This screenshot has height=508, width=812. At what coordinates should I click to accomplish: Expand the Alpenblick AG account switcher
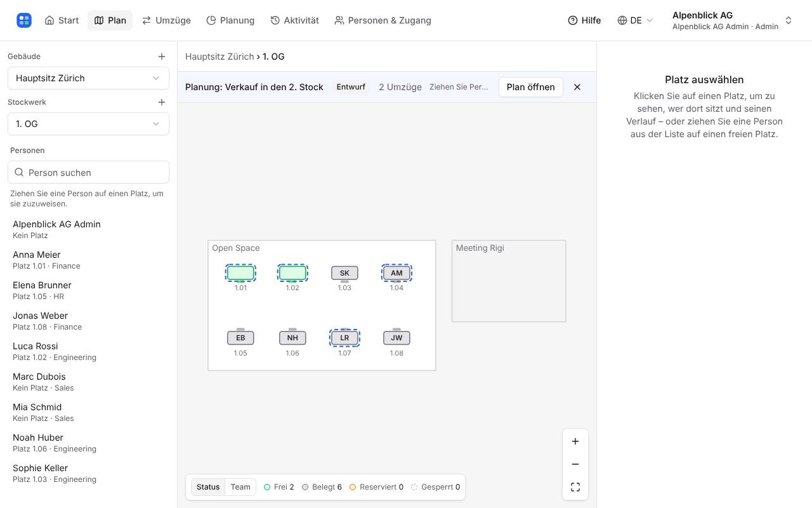[x=732, y=20]
